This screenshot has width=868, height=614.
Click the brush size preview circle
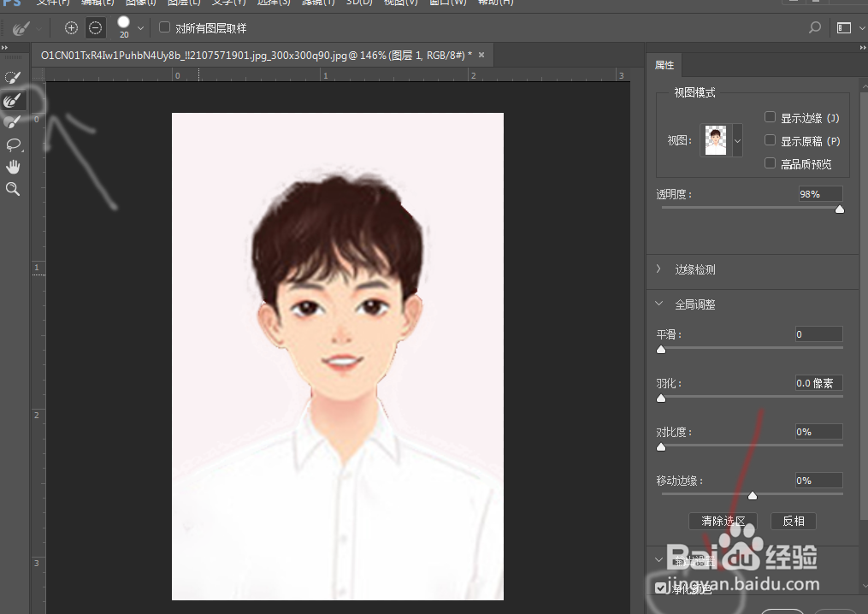[123, 22]
